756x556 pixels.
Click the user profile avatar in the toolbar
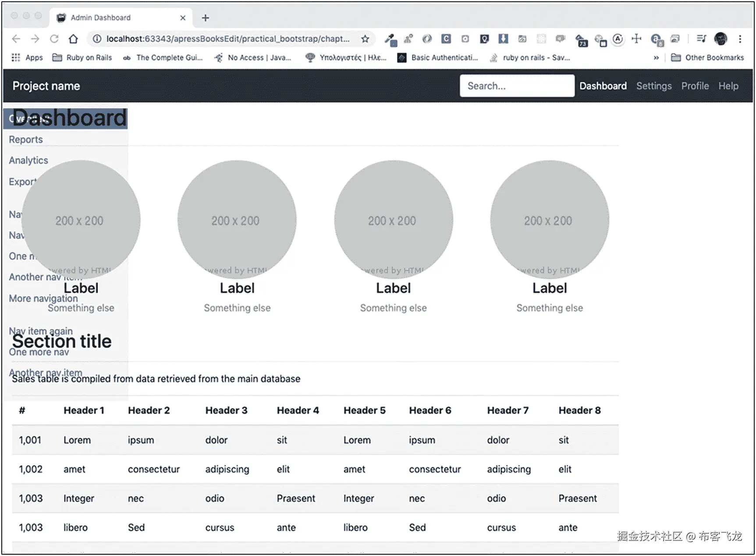[x=721, y=39]
